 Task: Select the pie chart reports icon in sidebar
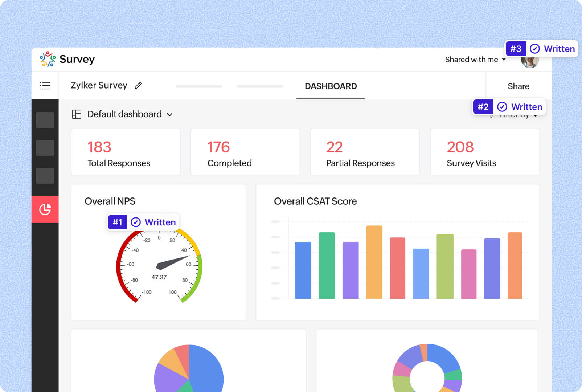coord(45,209)
